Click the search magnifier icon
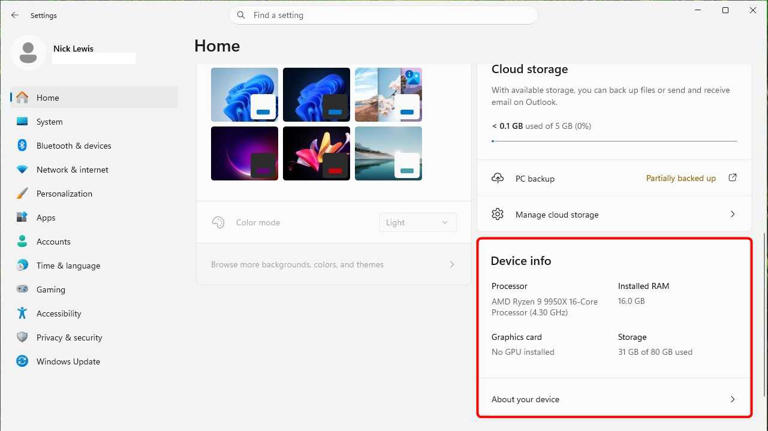 241,15
